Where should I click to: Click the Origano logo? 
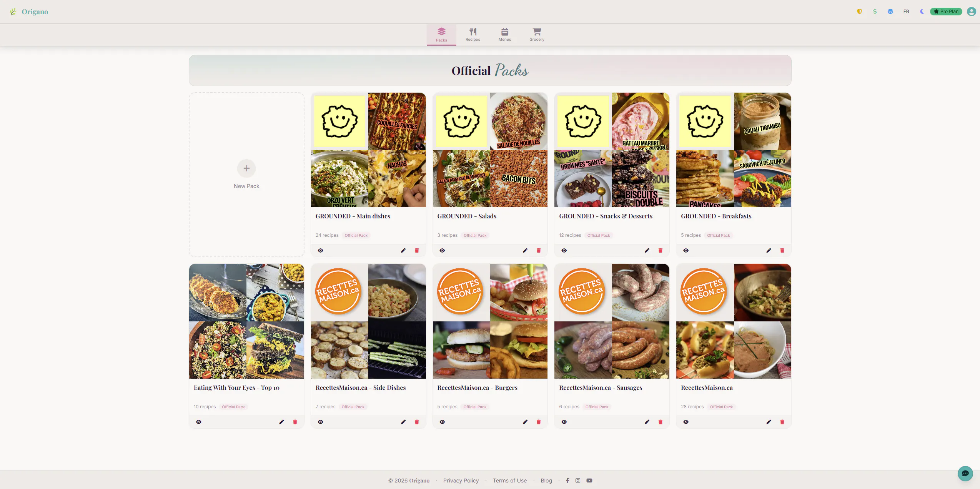coord(29,12)
